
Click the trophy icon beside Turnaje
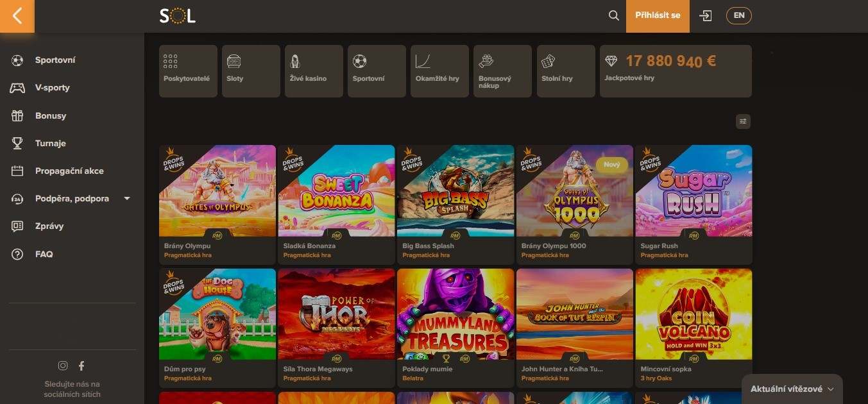[x=17, y=144]
